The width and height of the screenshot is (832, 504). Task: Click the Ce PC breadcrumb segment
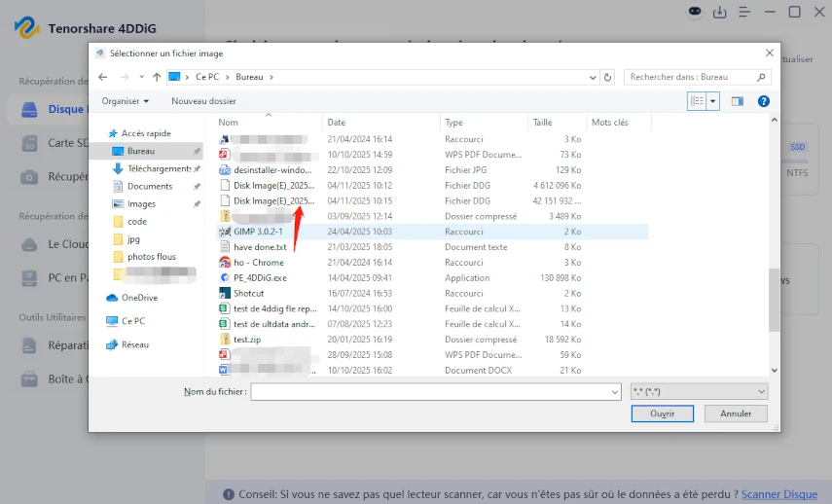click(x=207, y=77)
